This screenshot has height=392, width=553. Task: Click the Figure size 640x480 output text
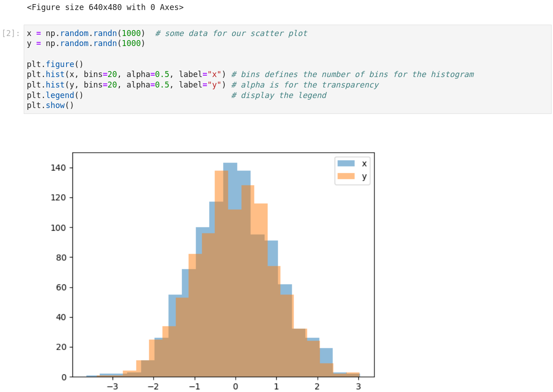pyautogui.click(x=105, y=7)
